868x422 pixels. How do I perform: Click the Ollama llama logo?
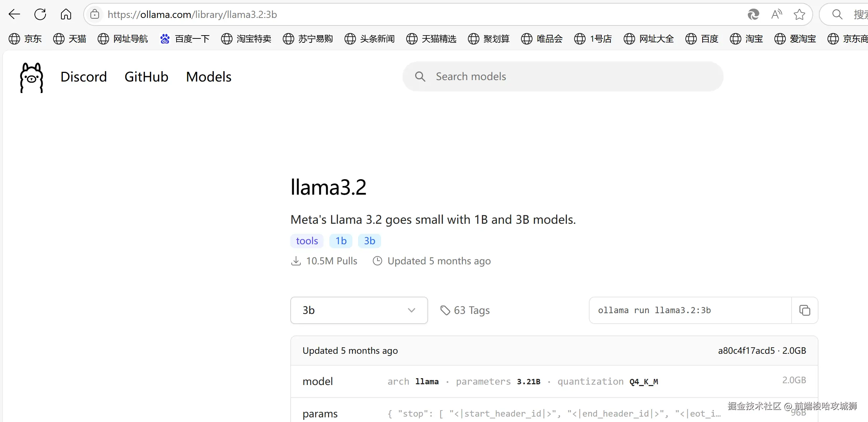click(x=32, y=78)
